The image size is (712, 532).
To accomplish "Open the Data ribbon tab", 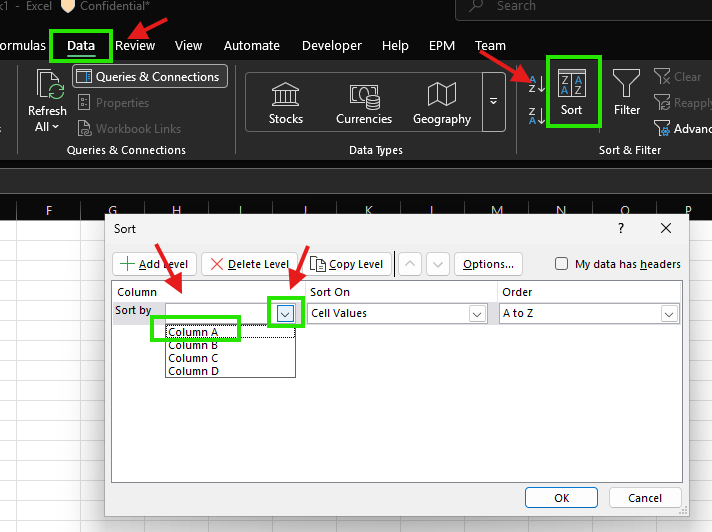I will (81, 45).
